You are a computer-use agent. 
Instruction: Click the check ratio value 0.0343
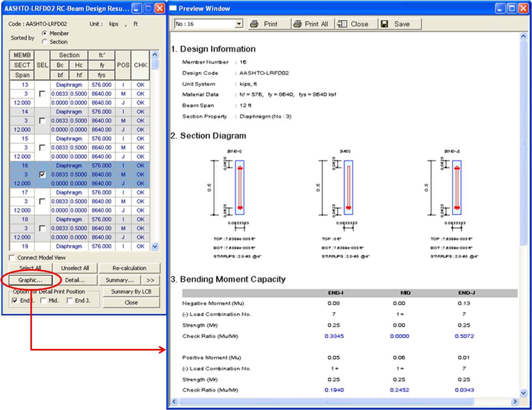pos(464,390)
